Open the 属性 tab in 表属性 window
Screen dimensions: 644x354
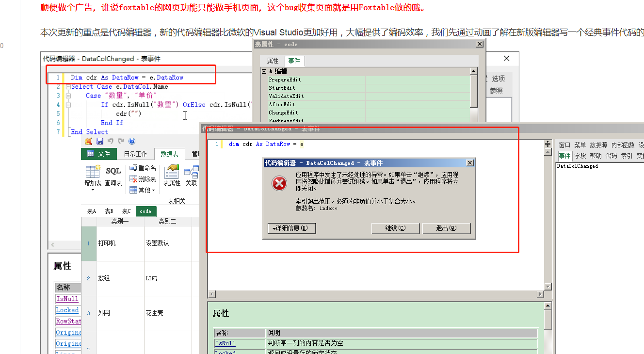coord(273,61)
